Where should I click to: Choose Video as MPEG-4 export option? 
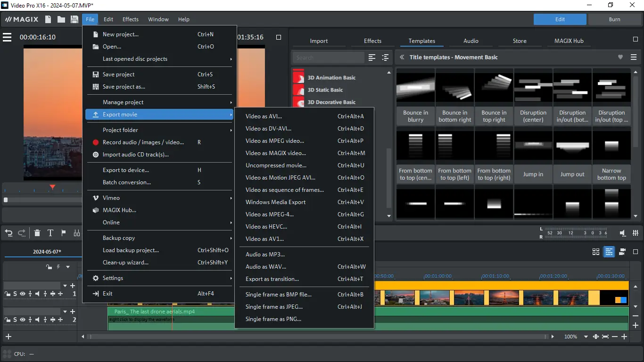(x=269, y=214)
